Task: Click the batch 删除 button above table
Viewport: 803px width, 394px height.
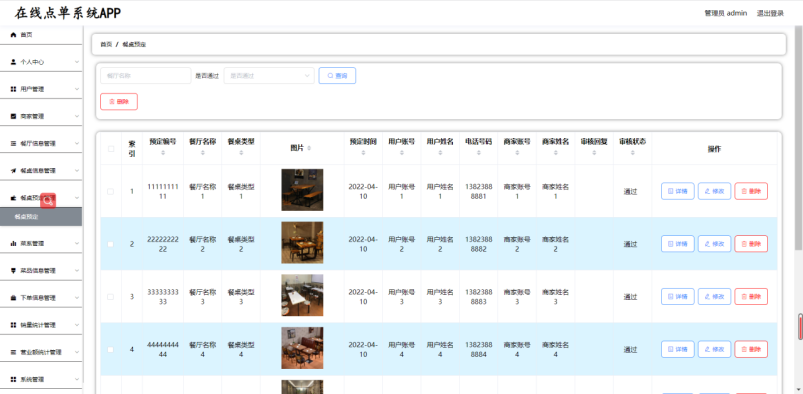Action: [x=119, y=101]
